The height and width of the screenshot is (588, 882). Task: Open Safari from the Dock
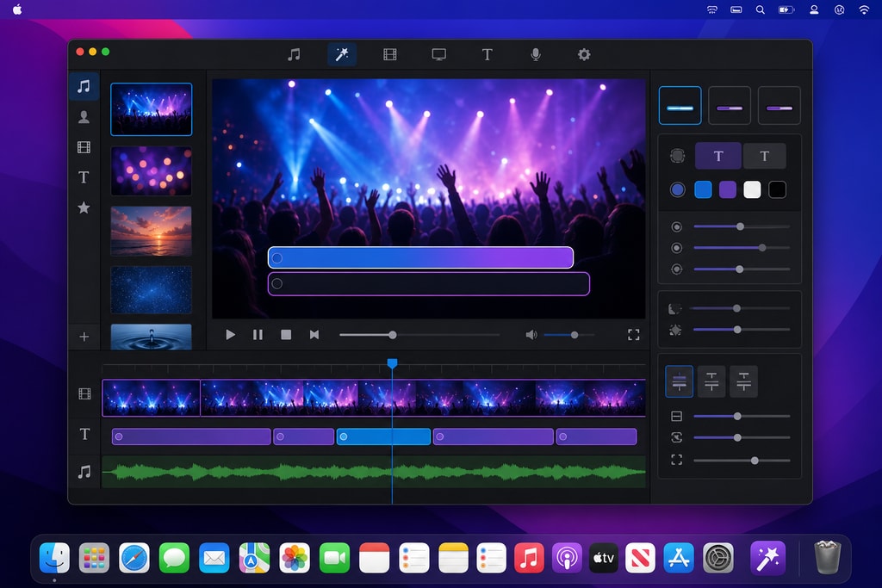tap(134, 558)
